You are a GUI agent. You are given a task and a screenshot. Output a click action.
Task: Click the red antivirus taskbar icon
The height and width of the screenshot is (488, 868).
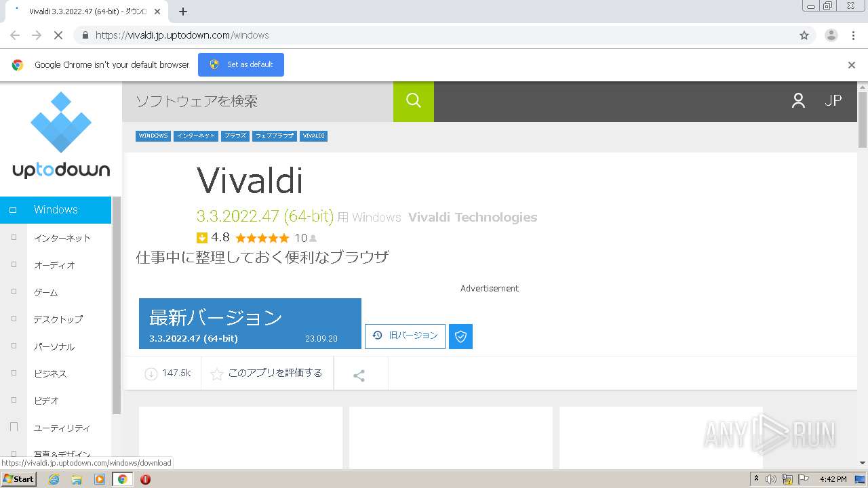[145, 479]
